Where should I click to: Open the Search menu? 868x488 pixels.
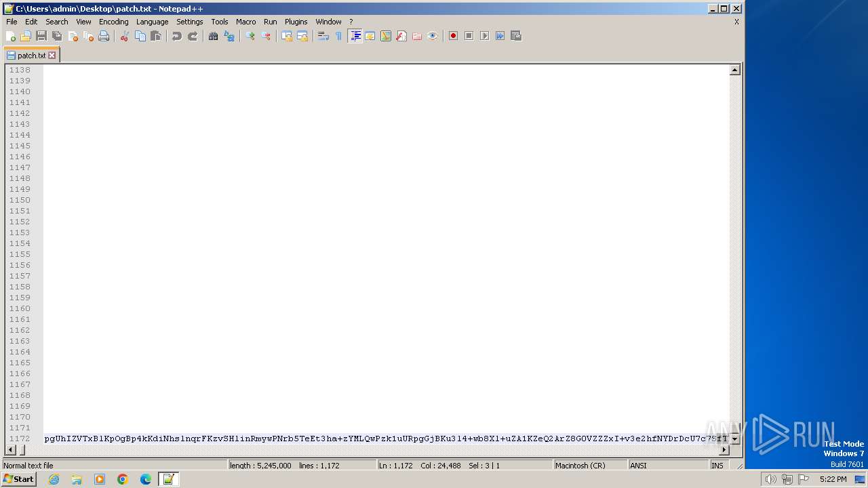pos(57,22)
